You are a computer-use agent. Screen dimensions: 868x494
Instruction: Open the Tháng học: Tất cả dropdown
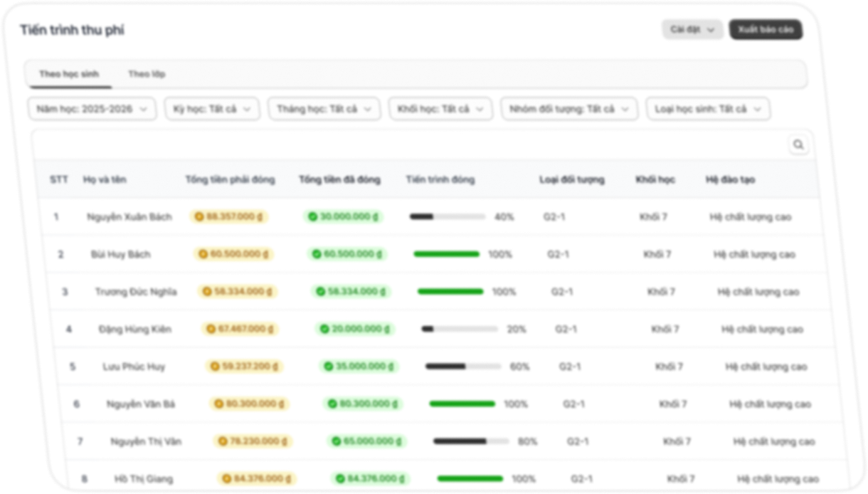click(x=324, y=109)
